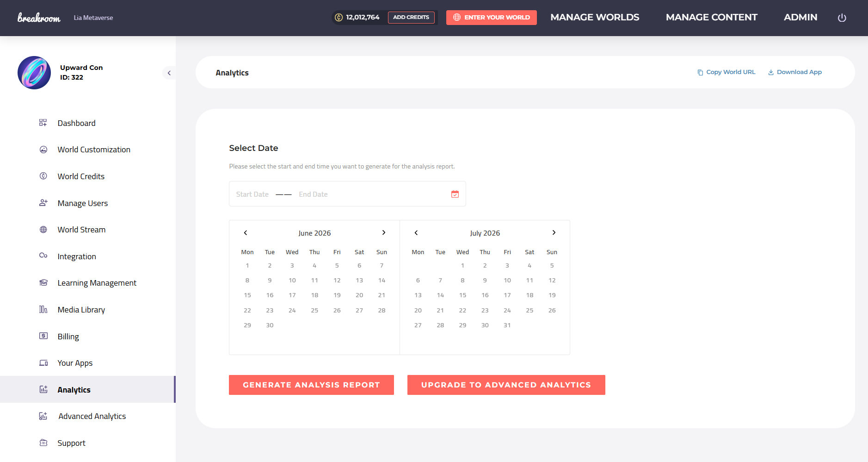Go to next month from June 2026

tap(383, 233)
